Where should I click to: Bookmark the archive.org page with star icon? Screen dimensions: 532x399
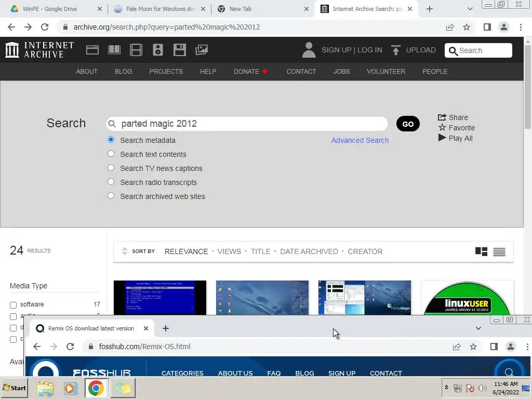tap(467, 27)
